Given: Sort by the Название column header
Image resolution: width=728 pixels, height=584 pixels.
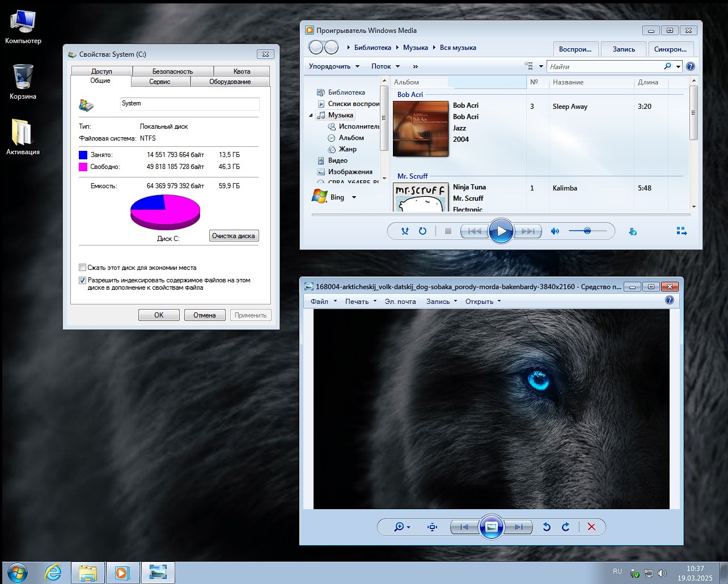Looking at the screenshot, I should [x=590, y=82].
